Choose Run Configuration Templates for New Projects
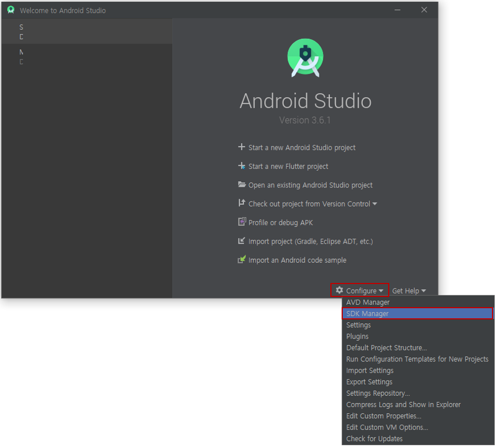Screen dimensions: 497x448 tap(418, 360)
